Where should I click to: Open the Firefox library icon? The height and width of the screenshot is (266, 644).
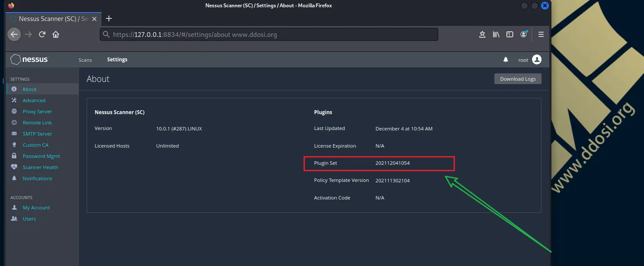(496, 34)
